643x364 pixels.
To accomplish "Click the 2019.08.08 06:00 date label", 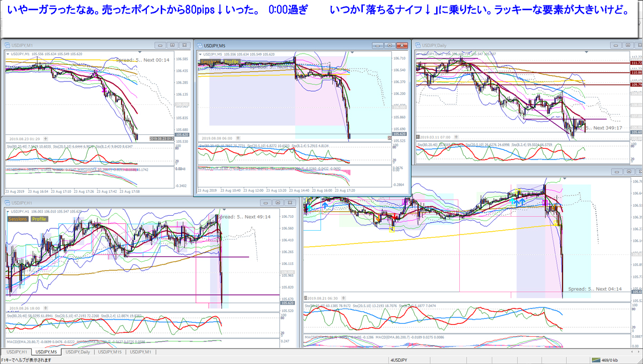I will click(216, 138).
